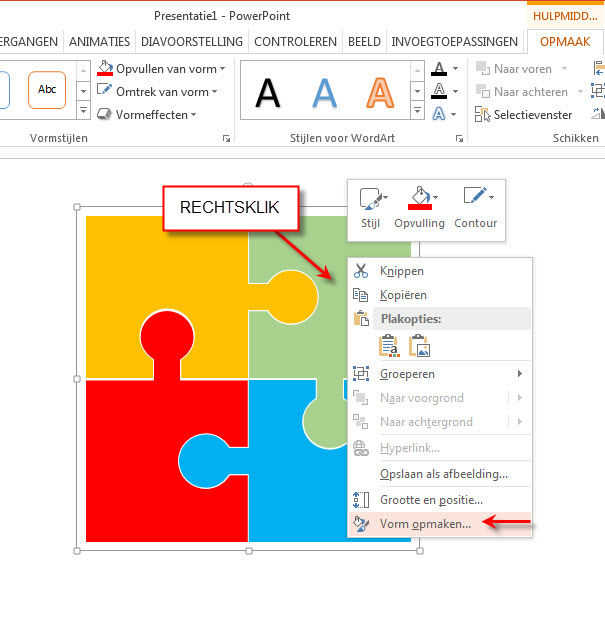
Task: Click the Vormeffecten icon
Action: pyautogui.click(x=105, y=115)
